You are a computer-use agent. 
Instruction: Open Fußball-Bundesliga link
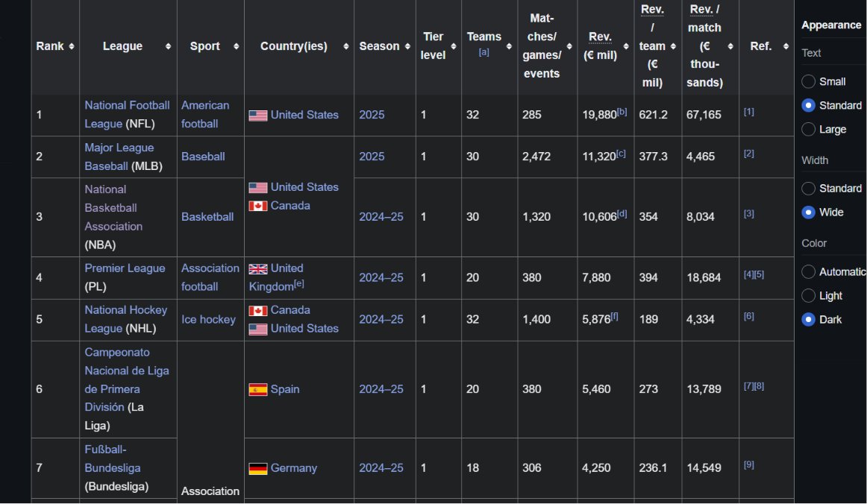click(x=112, y=459)
